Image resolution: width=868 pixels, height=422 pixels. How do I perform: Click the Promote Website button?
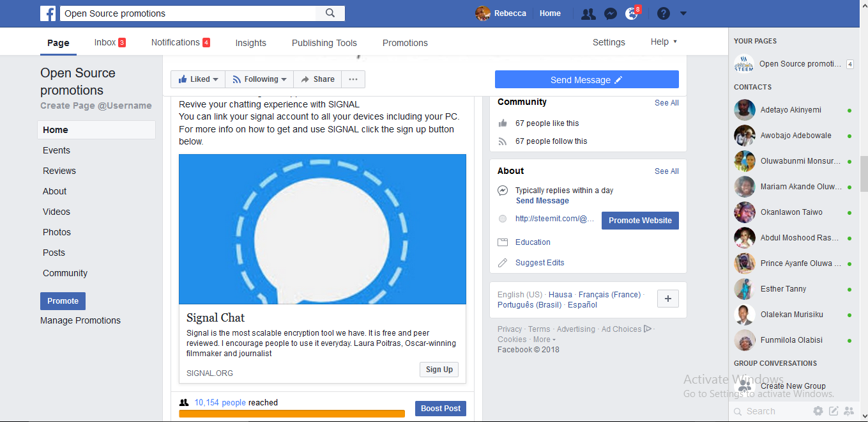tap(640, 221)
